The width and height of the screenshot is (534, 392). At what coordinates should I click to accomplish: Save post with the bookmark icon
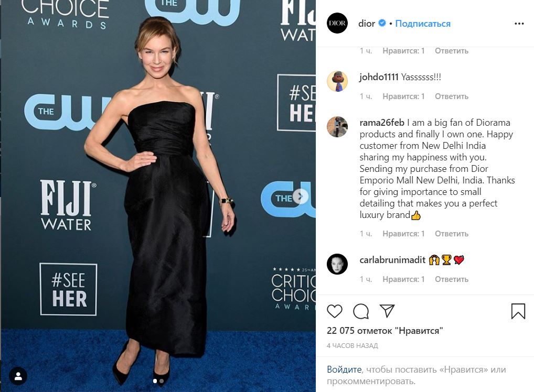click(518, 311)
